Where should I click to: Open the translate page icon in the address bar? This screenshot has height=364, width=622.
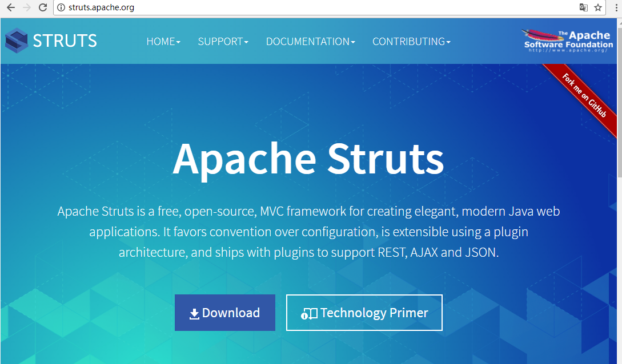pos(584,7)
